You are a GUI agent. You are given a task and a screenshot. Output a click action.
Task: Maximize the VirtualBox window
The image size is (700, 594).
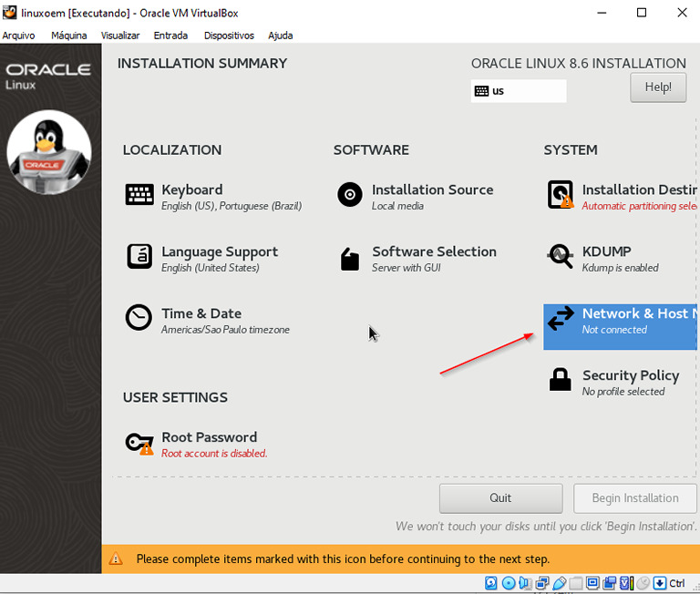642,13
